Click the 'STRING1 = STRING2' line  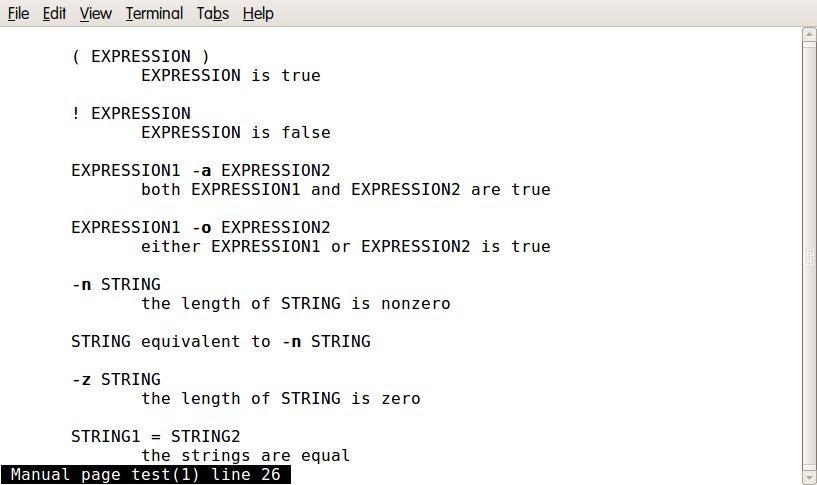coord(156,436)
